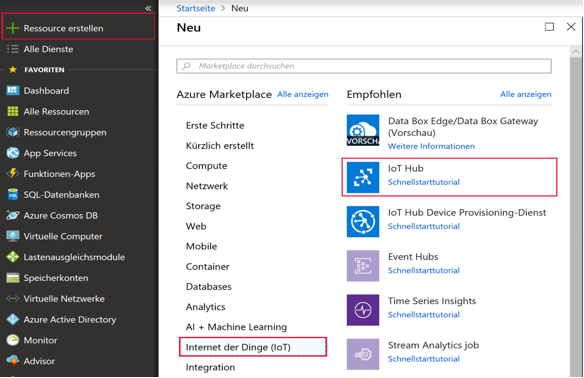Select Netzwerk marketplace category

pos(207,186)
